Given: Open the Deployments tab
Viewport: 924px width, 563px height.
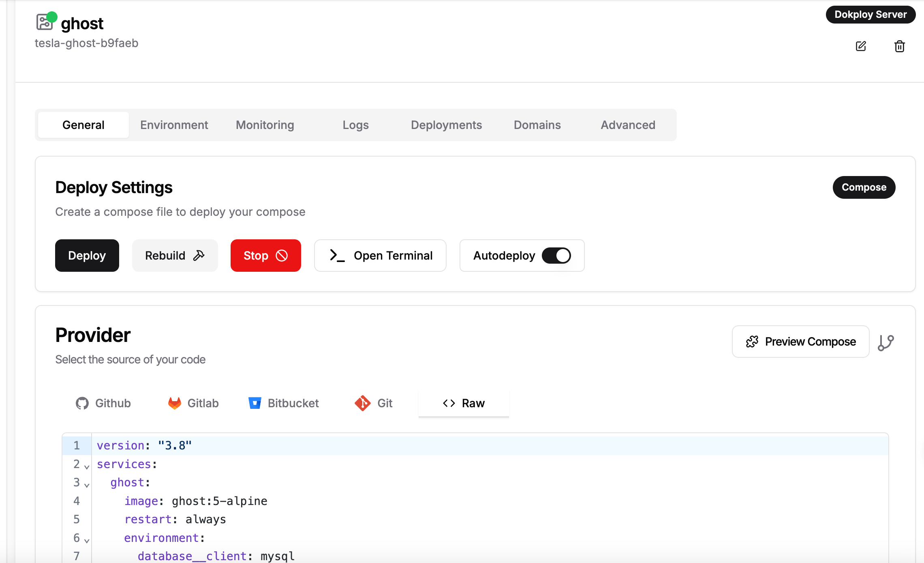Looking at the screenshot, I should pyautogui.click(x=447, y=125).
